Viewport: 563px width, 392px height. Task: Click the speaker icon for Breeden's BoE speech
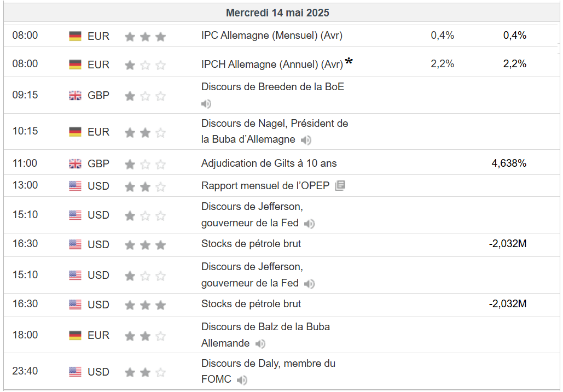tap(206, 104)
